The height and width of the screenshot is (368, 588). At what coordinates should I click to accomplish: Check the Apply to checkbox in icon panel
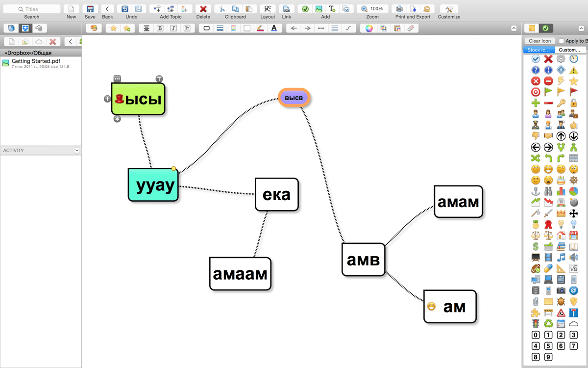click(562, 41)
